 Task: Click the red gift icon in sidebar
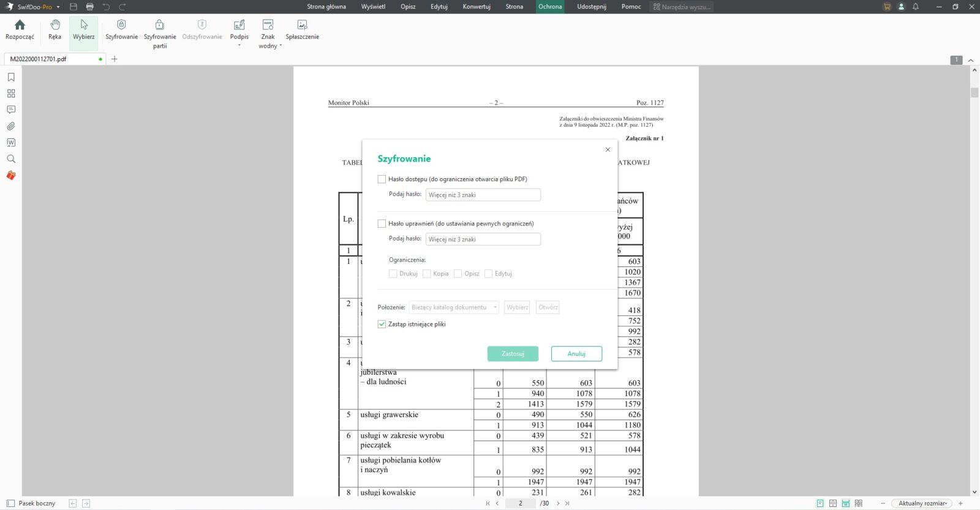11,175
